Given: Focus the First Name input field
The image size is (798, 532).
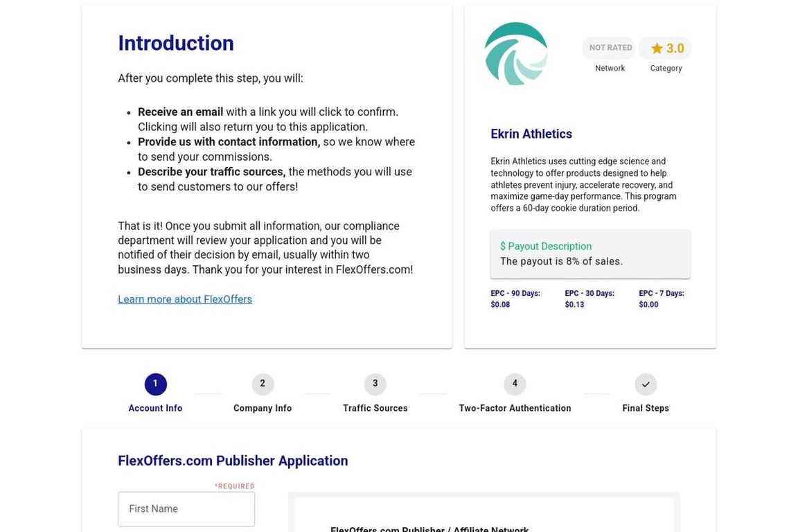Looking at the screenshot, I should coord(186,508).
